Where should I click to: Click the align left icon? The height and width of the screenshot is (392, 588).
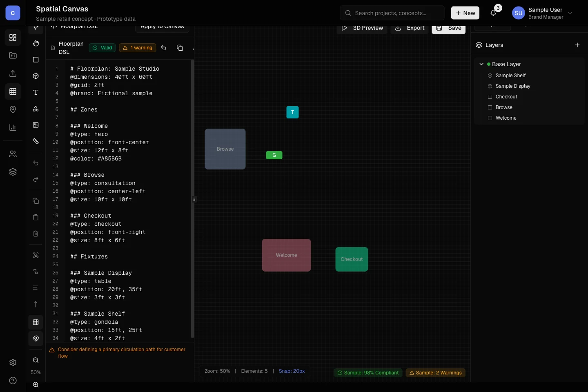pyautogui.click(x=36, y=288)
